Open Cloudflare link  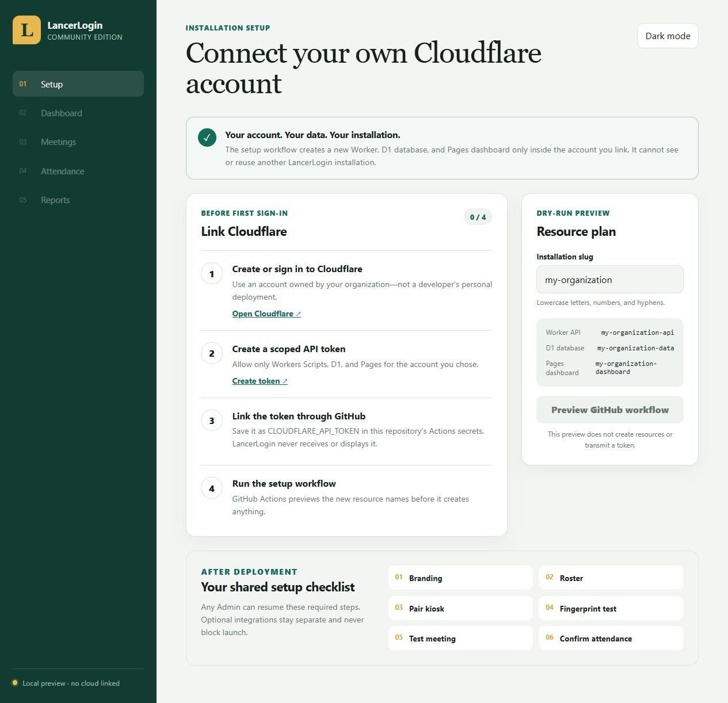pyautogui.click(x=266, y=314)
